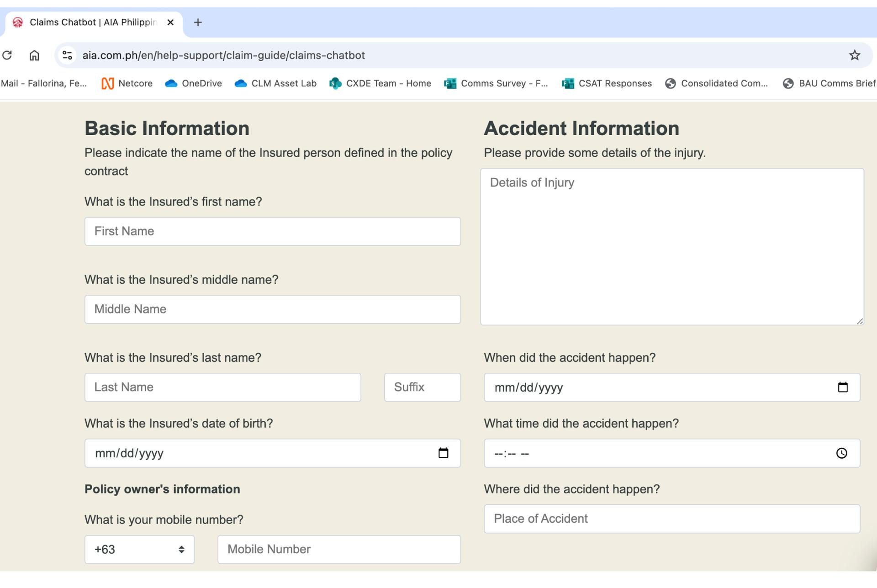Expand the +63 country code dropdown
This screenshot has width=877, height=588.
139,550
